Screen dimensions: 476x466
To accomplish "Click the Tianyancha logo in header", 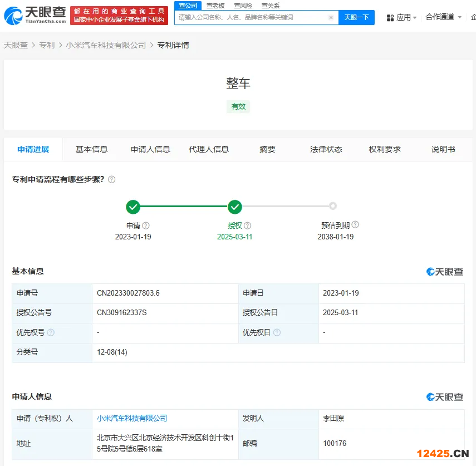I will click(35, 15).
